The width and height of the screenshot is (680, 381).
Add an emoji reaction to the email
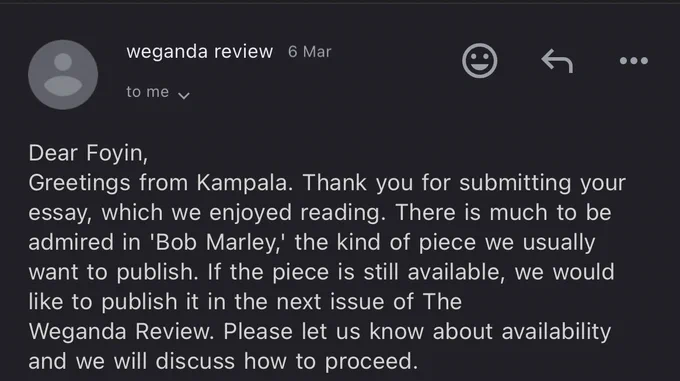479,61
